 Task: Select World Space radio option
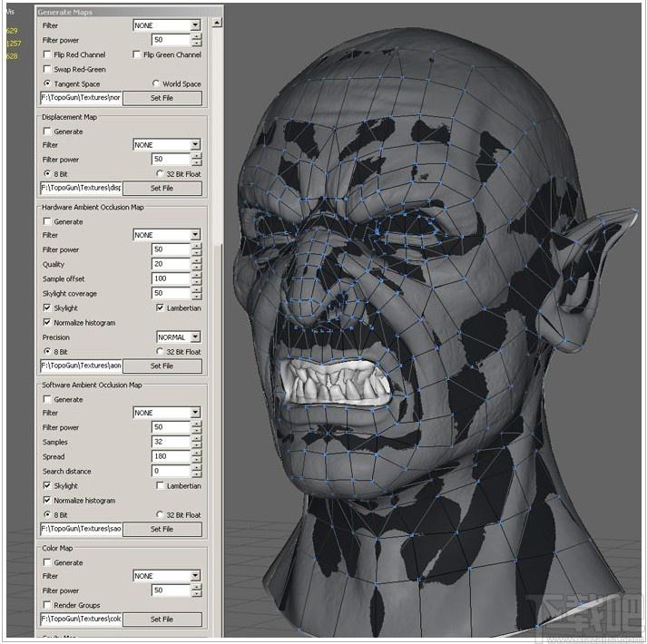tap(156, 83)
